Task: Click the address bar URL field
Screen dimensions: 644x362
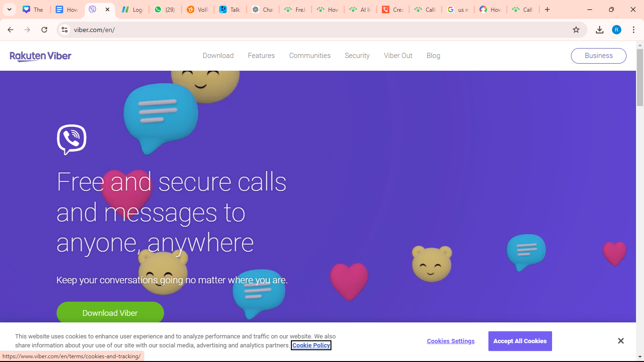Action: tap(321, 30)
